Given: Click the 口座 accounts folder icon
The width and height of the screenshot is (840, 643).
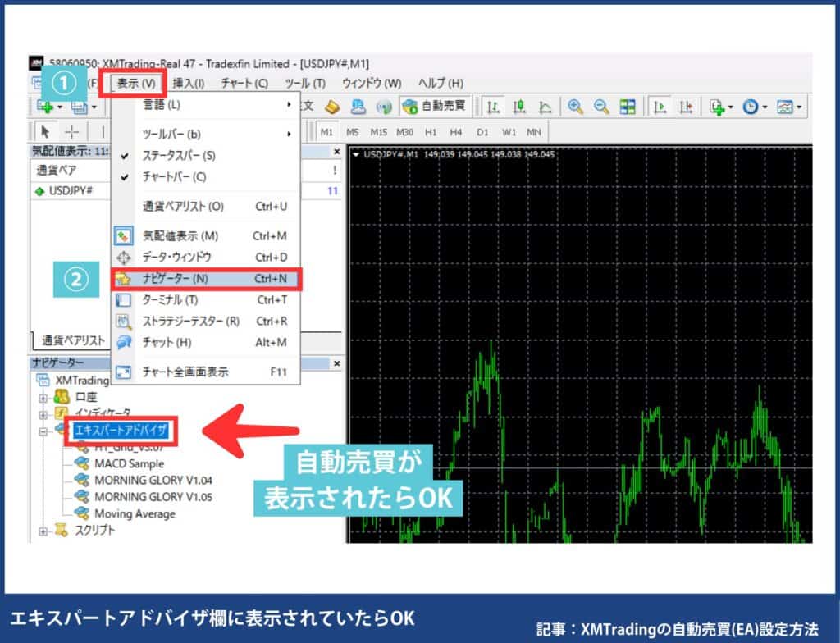Looking at the screenshot, I should pyautogui.click(x=62, y=397).
